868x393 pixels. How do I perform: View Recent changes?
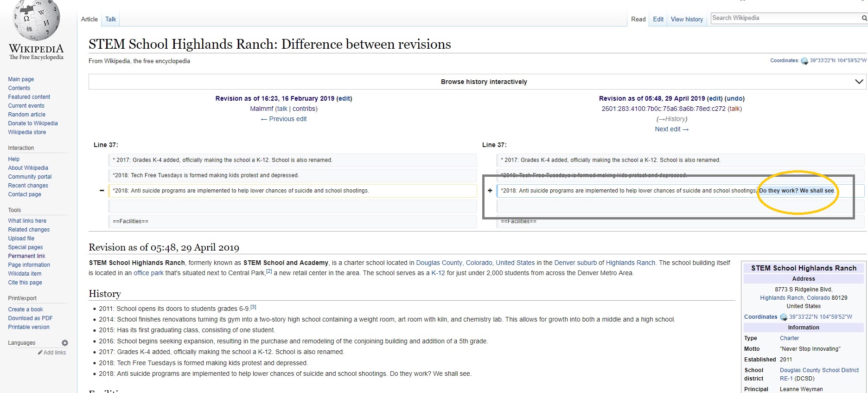[x=28, y=186]
